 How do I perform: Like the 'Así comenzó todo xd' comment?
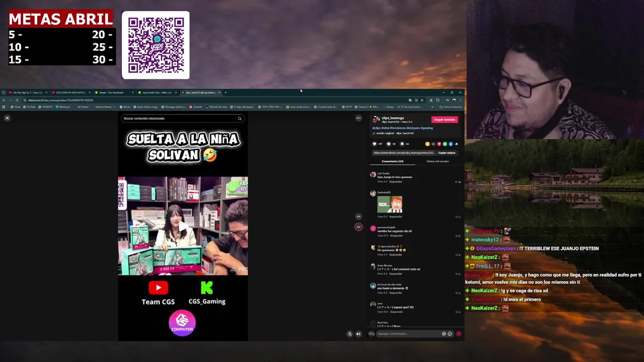[457, 274]
